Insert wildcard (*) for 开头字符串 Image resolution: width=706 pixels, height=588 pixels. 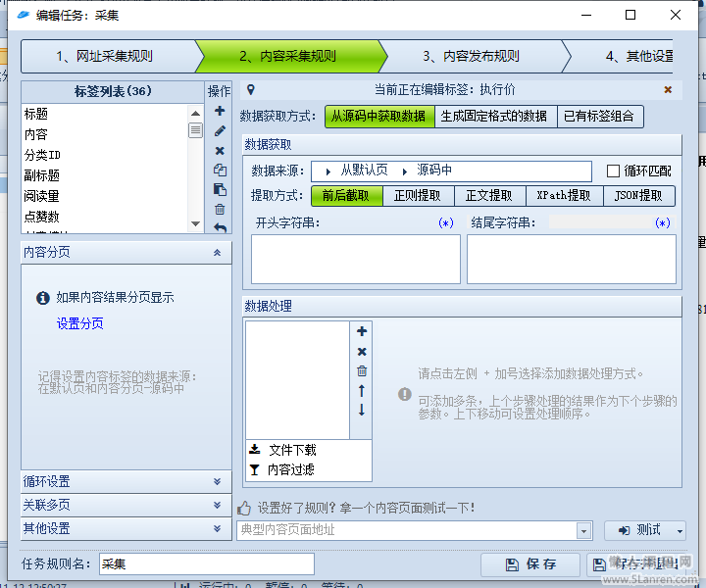pos(446,222)
